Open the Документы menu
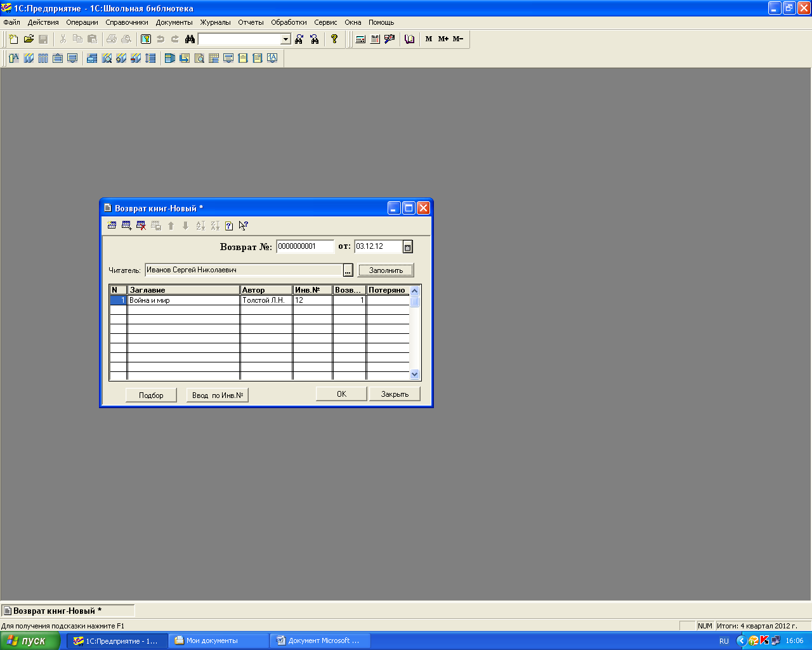This screenshot has width=812, height=650. [174, 22]
